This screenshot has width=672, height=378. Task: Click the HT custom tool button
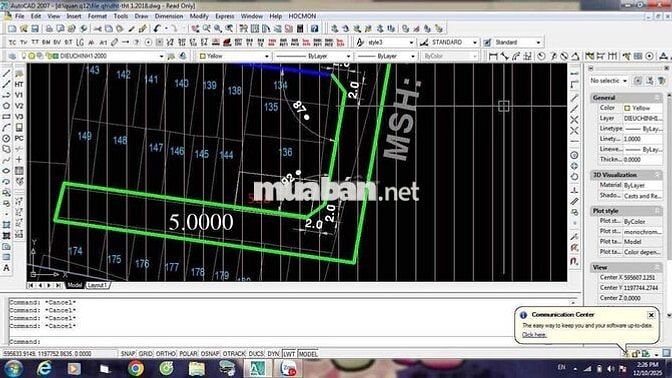coord(19,84)
